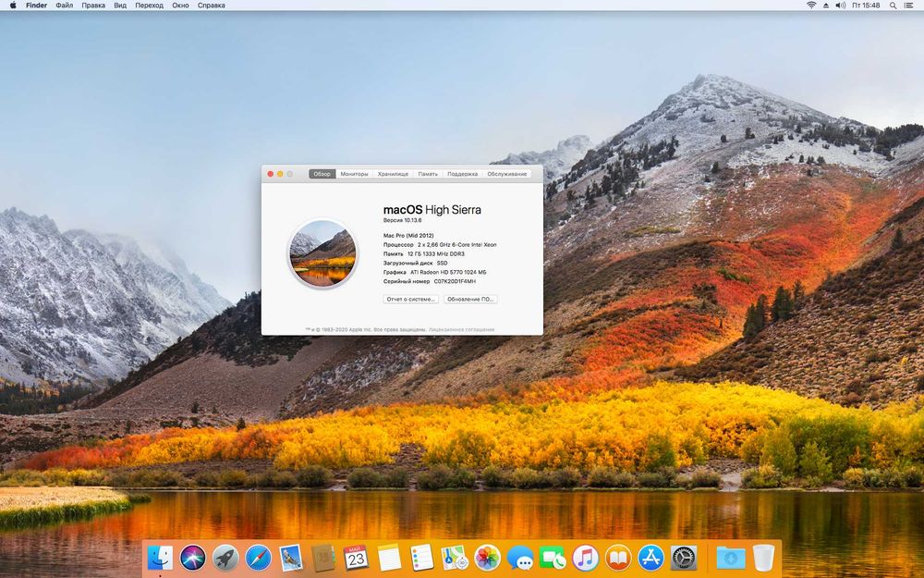Open the Файл menu
The width and height of the screenshot is (924, 578).
pyautogui.click(x=65, y=6)
